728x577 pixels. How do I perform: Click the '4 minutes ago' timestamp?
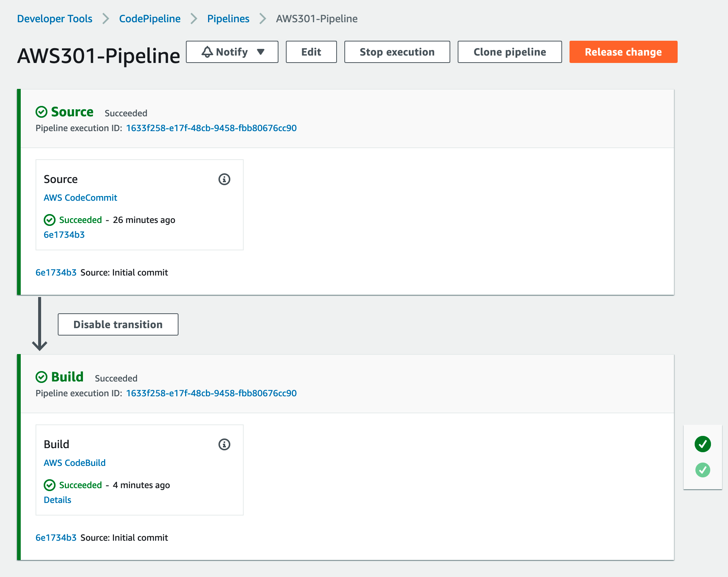point(141,485)
